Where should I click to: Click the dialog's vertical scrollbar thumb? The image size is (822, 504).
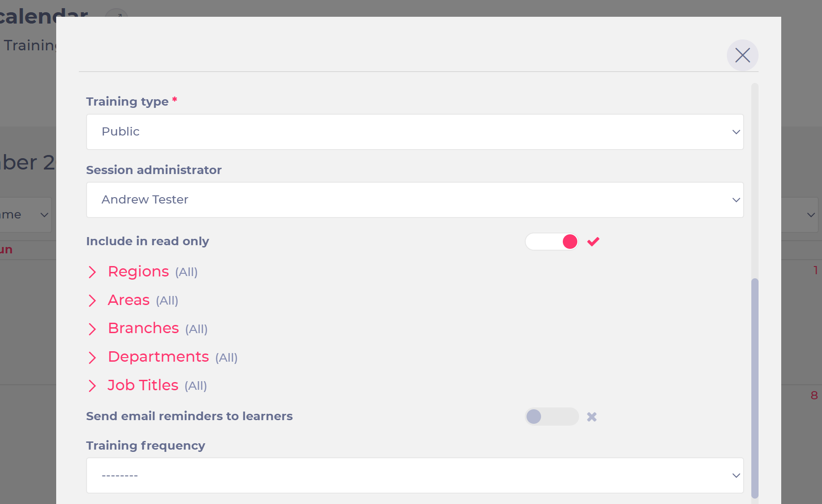(x=754, y=388)
